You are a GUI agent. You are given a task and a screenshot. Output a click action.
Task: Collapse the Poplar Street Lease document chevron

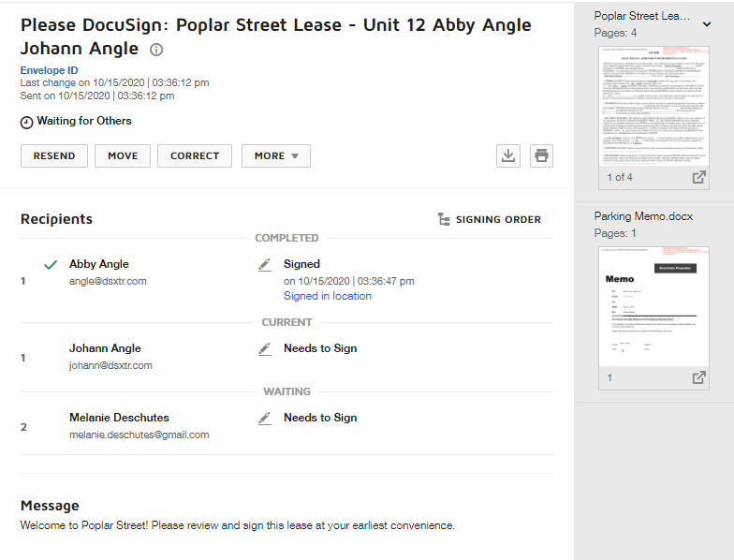click(x=707, y=24)
